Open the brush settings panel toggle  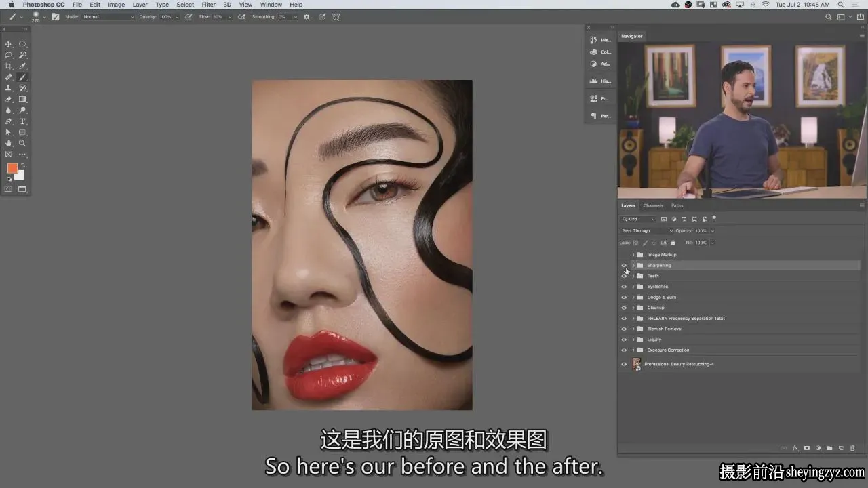coord(56,16)
